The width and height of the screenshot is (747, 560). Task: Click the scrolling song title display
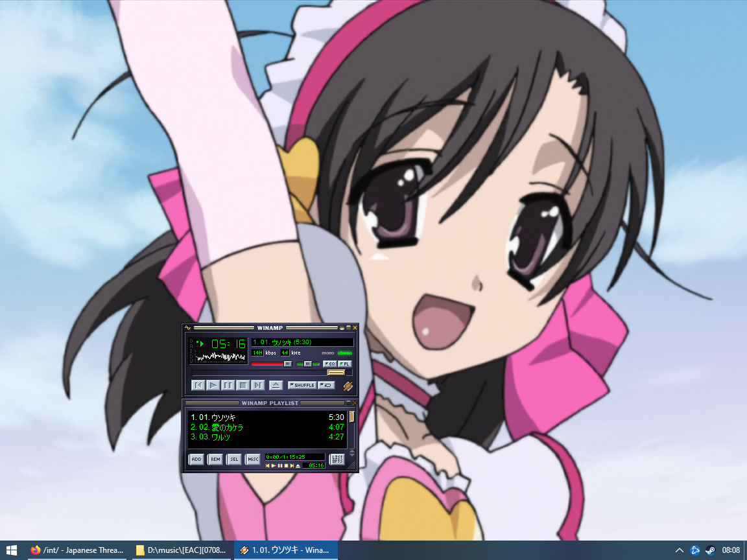tap(303, 342)
